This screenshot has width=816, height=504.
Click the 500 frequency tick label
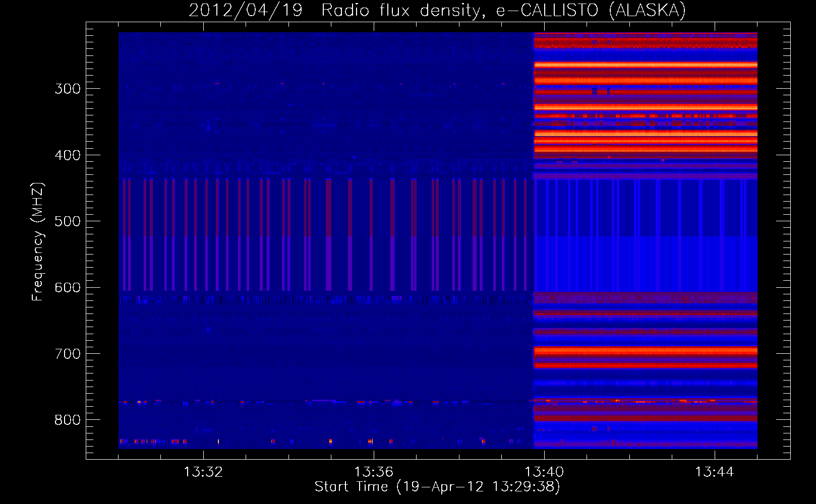point(68,221)
